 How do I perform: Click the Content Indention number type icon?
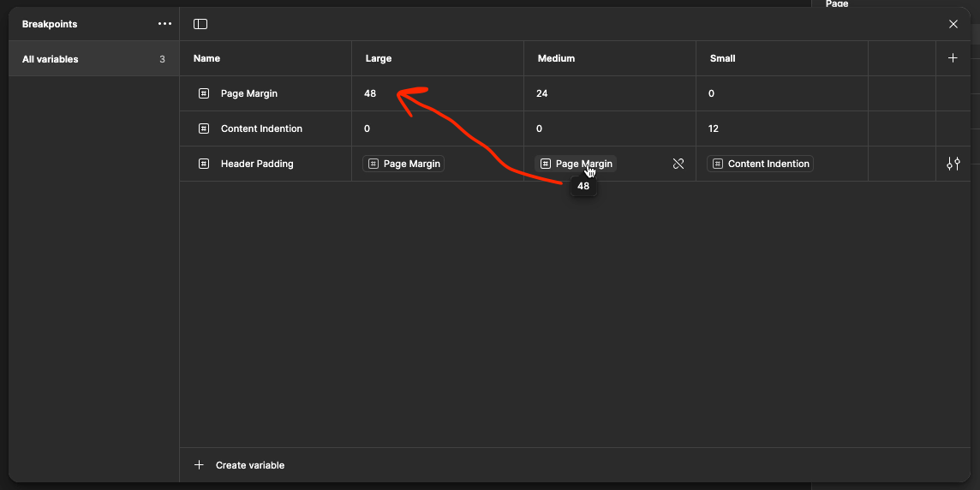pyautogui.click(x=203, y=128)
